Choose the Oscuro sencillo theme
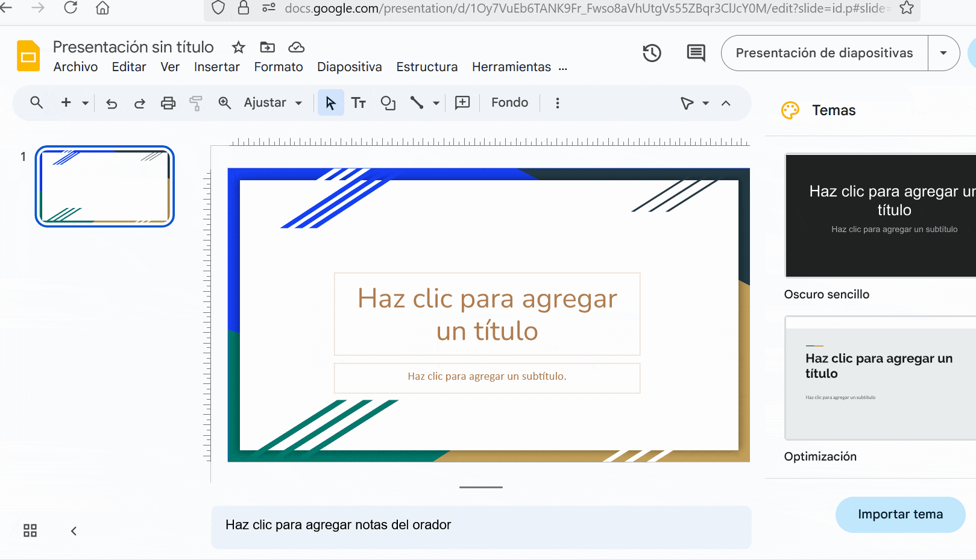Viewport: 976px width, 560px height. point(880,216)
